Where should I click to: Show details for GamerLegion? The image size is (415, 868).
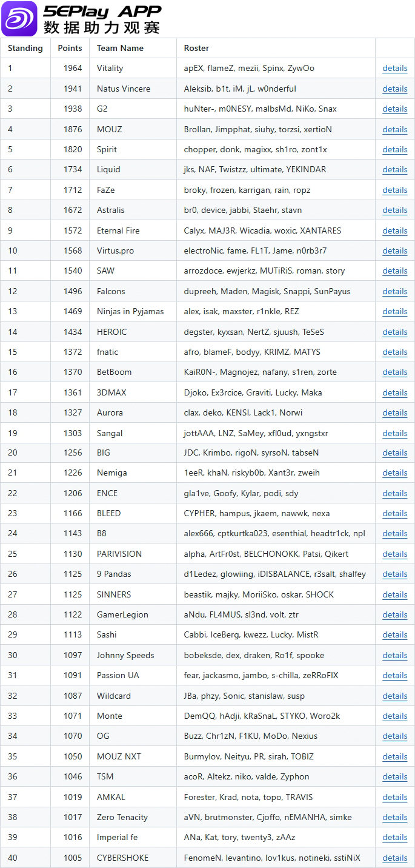click(395, 614)
